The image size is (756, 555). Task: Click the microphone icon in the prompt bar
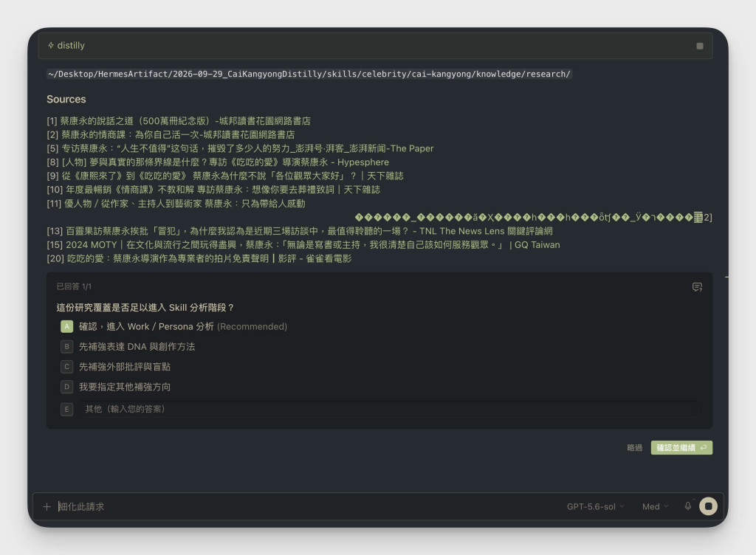point(688,506)
